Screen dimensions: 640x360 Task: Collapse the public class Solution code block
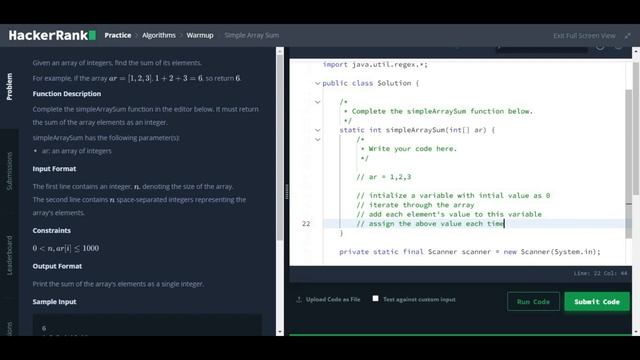pos(318,83)
